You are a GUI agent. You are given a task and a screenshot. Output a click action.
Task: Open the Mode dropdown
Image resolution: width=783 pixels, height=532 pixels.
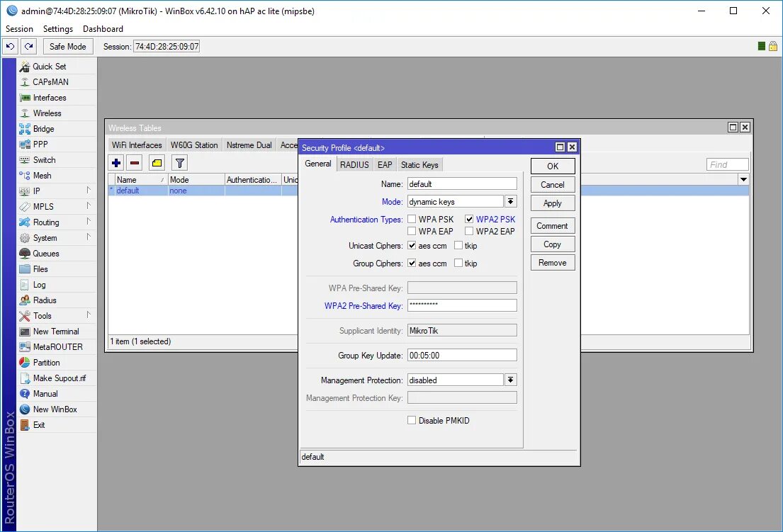[x=510, y=202]
